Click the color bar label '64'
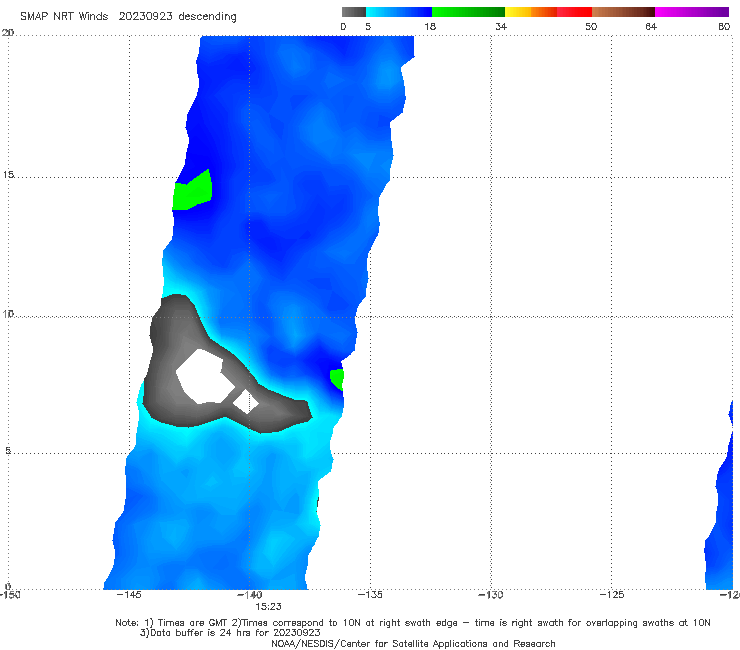The height and width of the screenshot is (650, 740). [x=651, y=26]
